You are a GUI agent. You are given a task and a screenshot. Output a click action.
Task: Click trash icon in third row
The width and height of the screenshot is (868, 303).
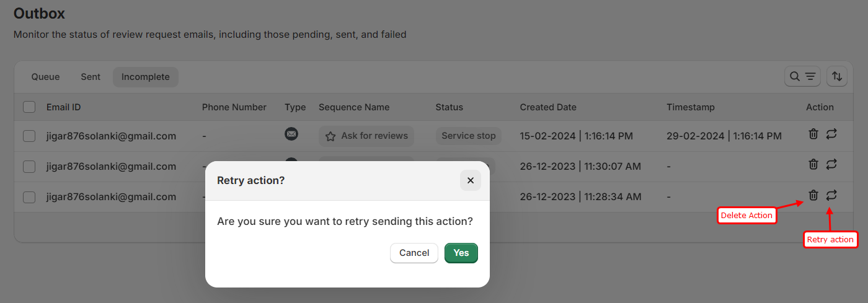[813, 195]
